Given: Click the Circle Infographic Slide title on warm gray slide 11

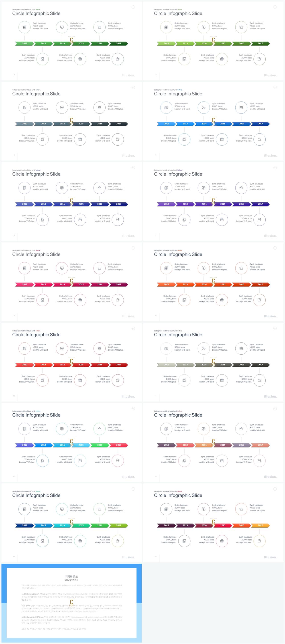Looking at the screenshot, I should pos(178,335).
